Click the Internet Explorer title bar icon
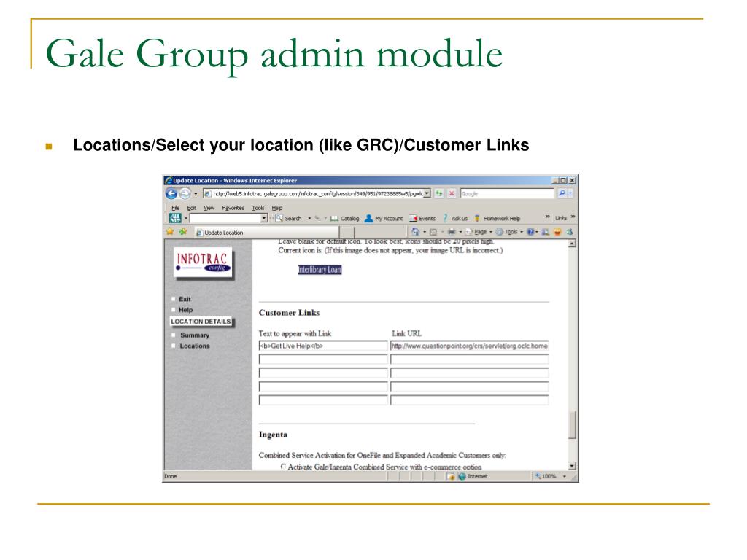This screenshot has height=560, width=747. tap(169, 181)
